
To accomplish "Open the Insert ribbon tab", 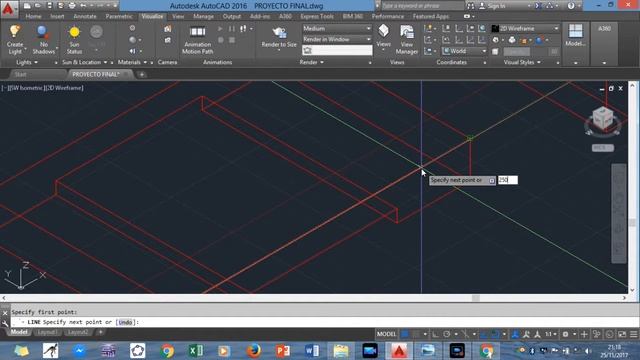I will (57, 16).
